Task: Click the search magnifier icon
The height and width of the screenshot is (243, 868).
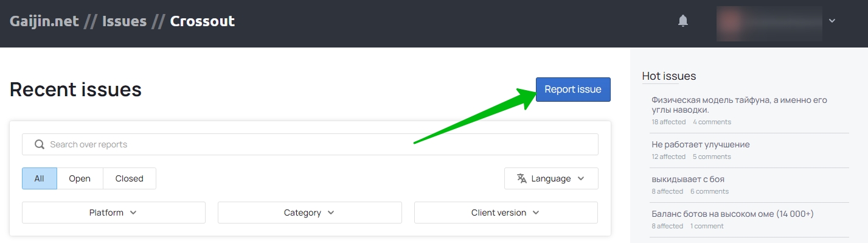Action: pyautogui.click(x=40, y=144)
